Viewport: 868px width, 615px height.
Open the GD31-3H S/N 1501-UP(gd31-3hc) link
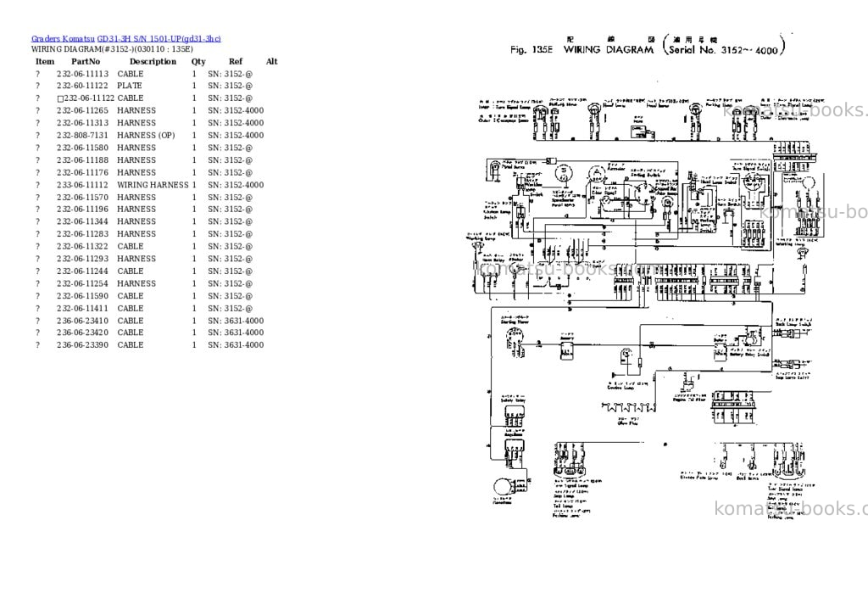(159, 39)
